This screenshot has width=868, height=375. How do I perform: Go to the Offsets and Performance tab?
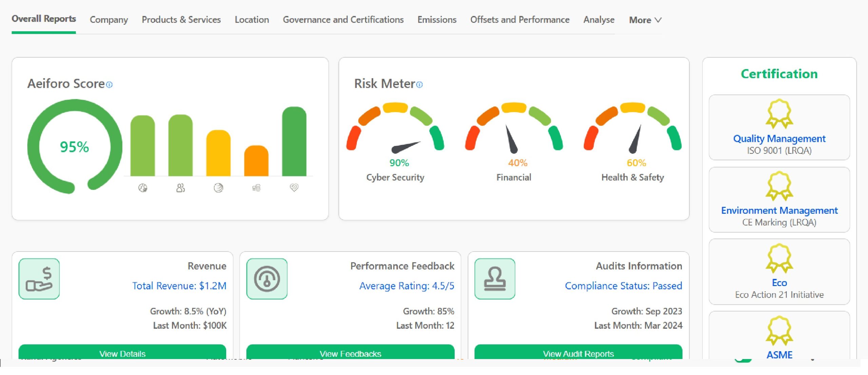pos(519,20)
